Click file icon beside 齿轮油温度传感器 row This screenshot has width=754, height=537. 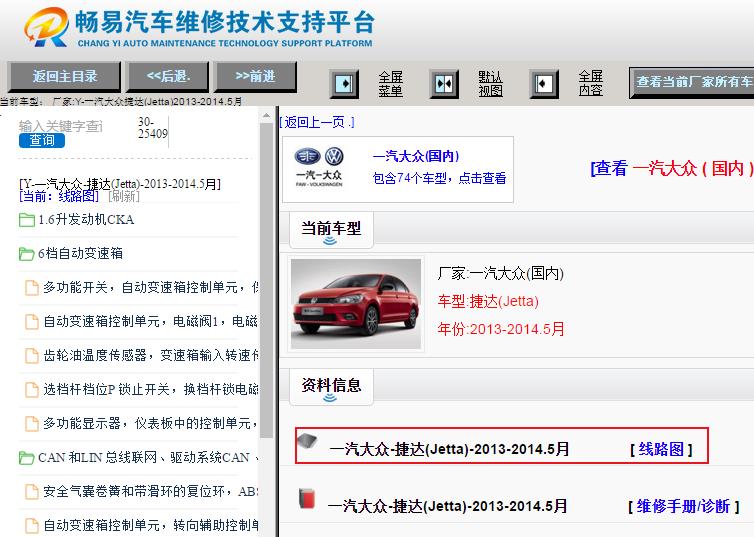tap(32, 355)
